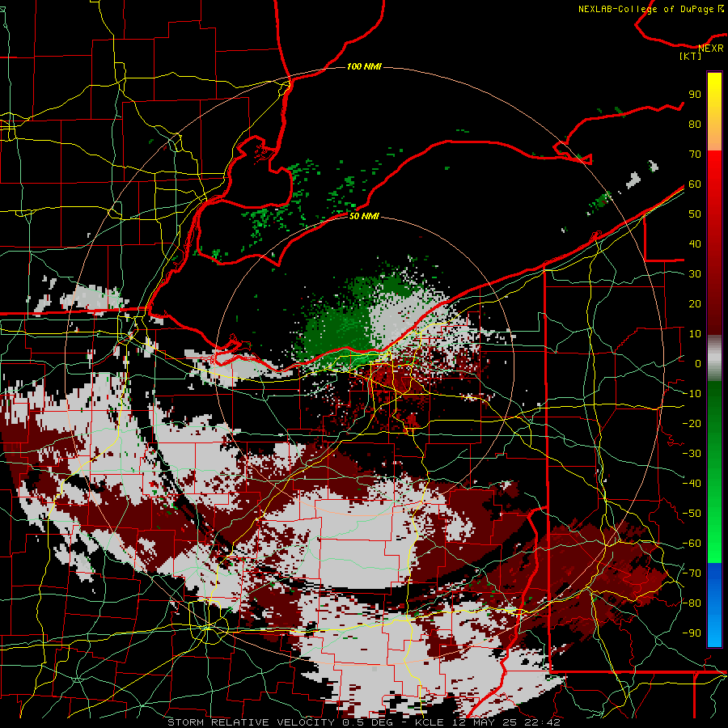The width and height of the screenshot is (728, 728).
Task: Click the "20" value on velocity scale
Action: [x=695, y=303]
